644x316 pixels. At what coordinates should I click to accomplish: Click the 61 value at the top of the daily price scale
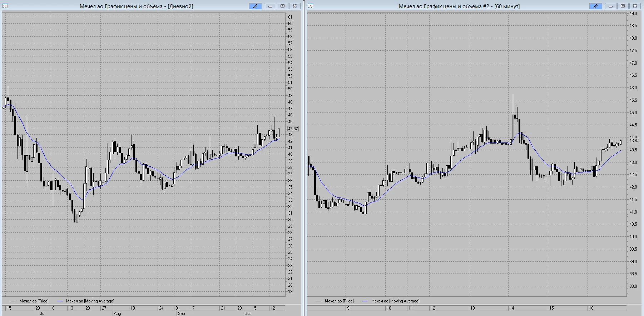[x=290, y=17]
